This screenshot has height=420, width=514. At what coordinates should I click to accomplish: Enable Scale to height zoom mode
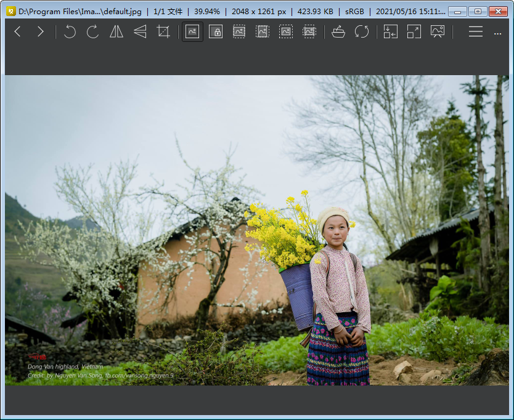click(x=263, y=32)
